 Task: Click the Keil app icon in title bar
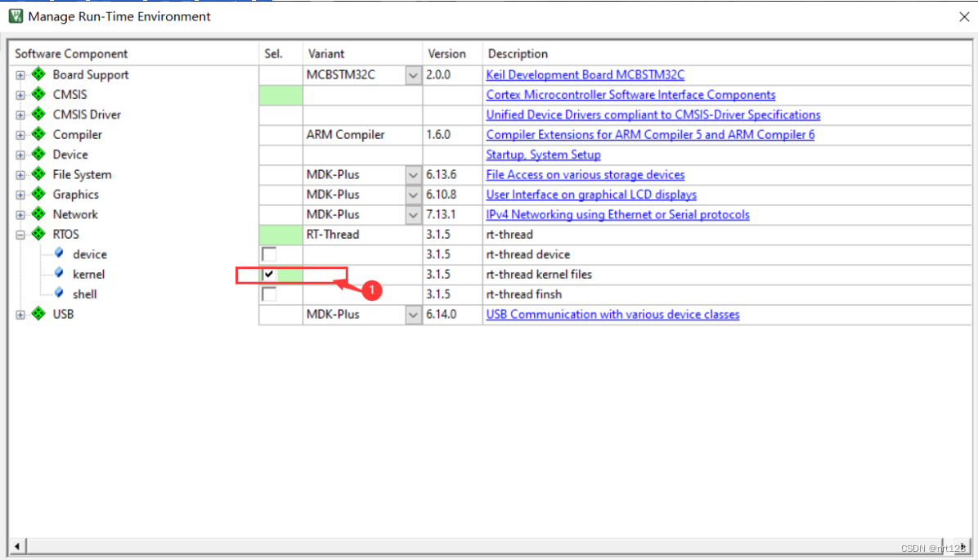click(16, 16)
